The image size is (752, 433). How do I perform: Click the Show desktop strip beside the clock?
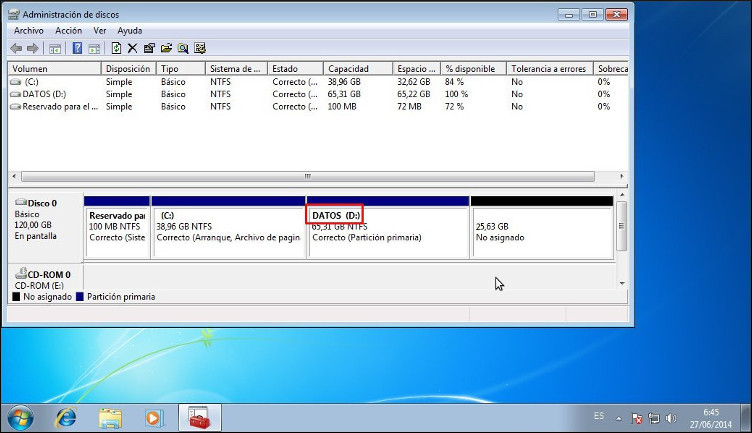point(746,418)
